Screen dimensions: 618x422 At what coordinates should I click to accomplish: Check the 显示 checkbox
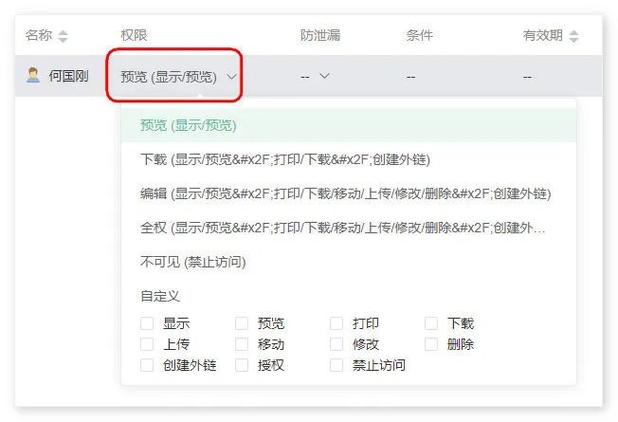tap(147, 323)
